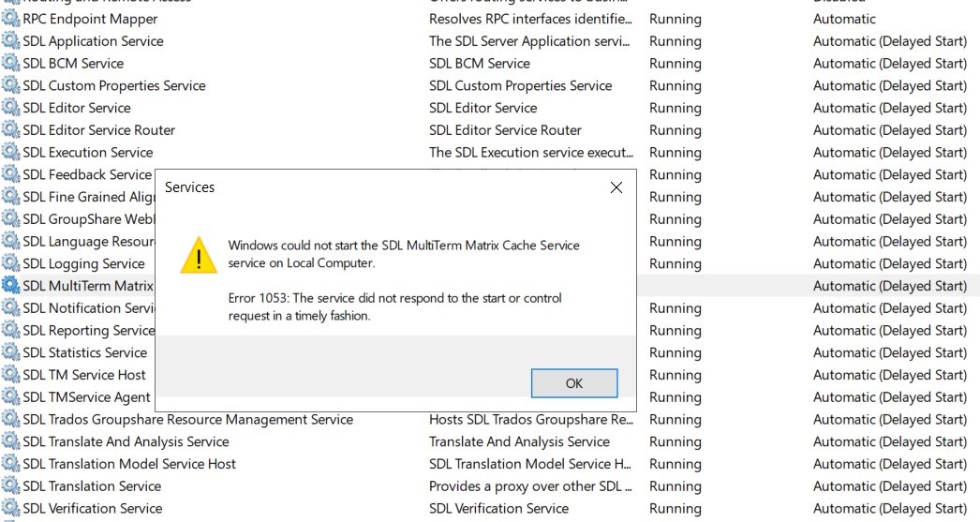Click the Services dialog title

coord(189,186)
